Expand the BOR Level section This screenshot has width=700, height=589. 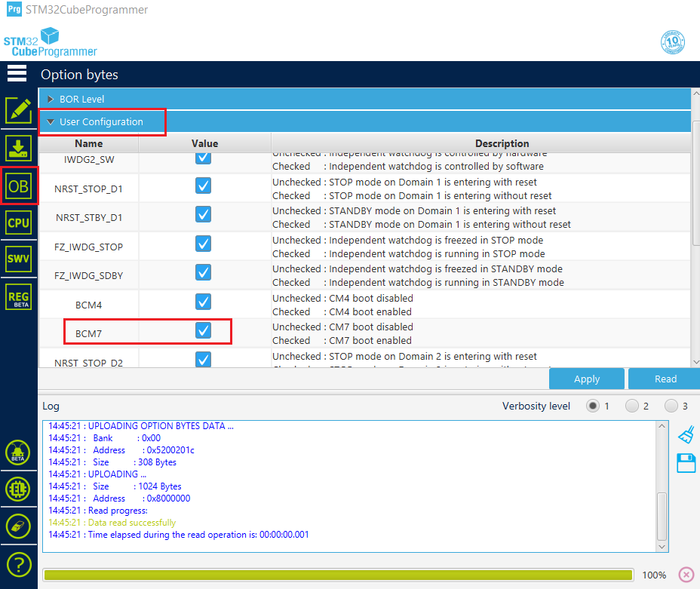tap(365, 99)
